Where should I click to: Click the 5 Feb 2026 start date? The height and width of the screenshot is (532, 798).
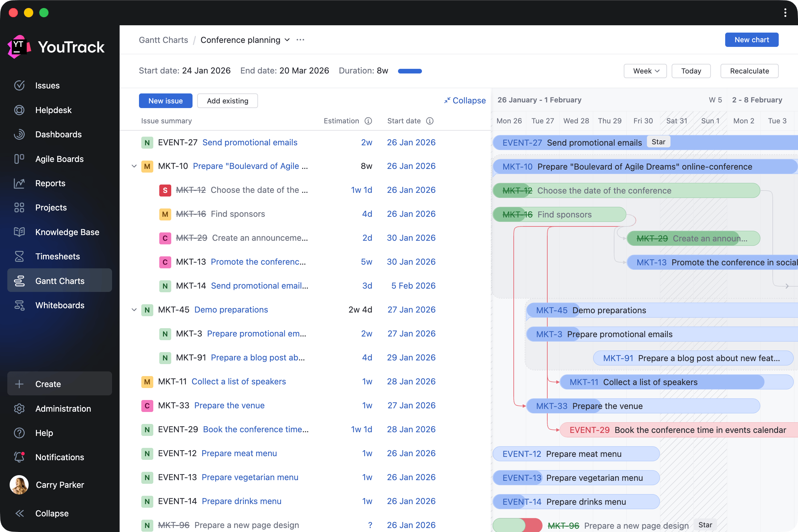(x=413, y=286)
